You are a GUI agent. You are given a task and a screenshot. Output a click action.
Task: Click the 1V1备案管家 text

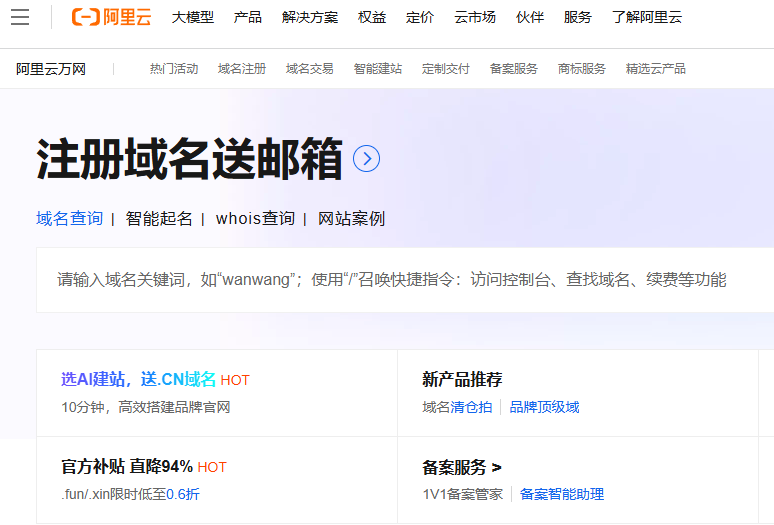tap(463, 494)
